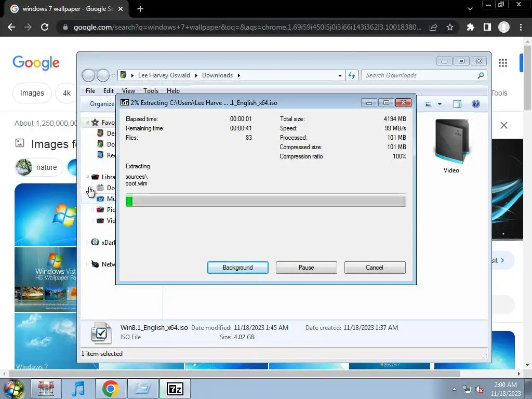Select the nature image suggestion chip
532x399 pixels.
click(39, 167)
